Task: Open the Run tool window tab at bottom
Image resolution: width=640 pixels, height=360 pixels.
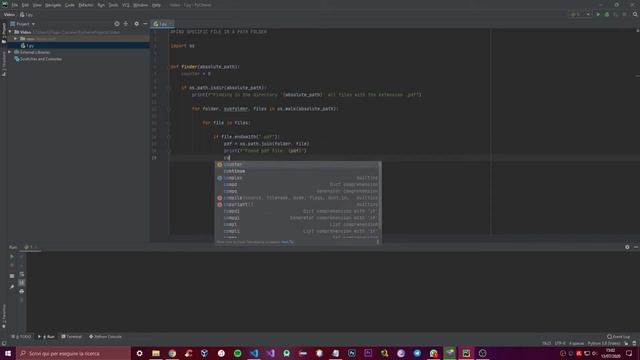Action: coord(46,337)
